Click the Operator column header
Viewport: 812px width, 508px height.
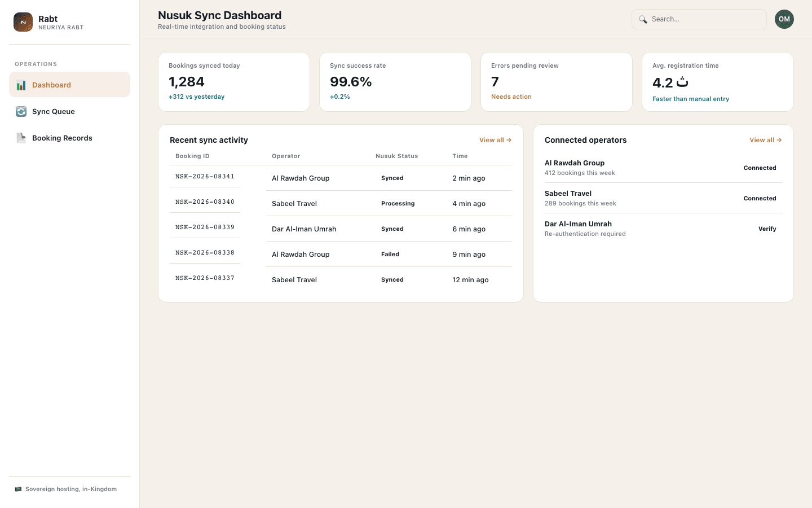[286, 156]
